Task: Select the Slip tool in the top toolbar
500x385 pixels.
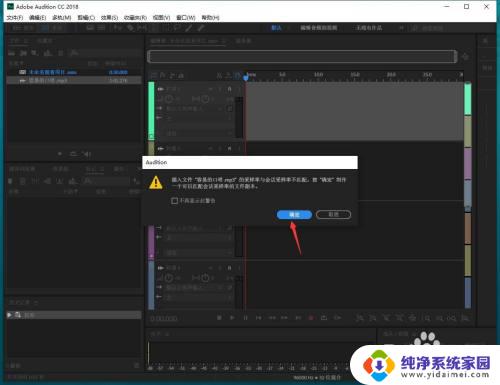Action: 142,28
